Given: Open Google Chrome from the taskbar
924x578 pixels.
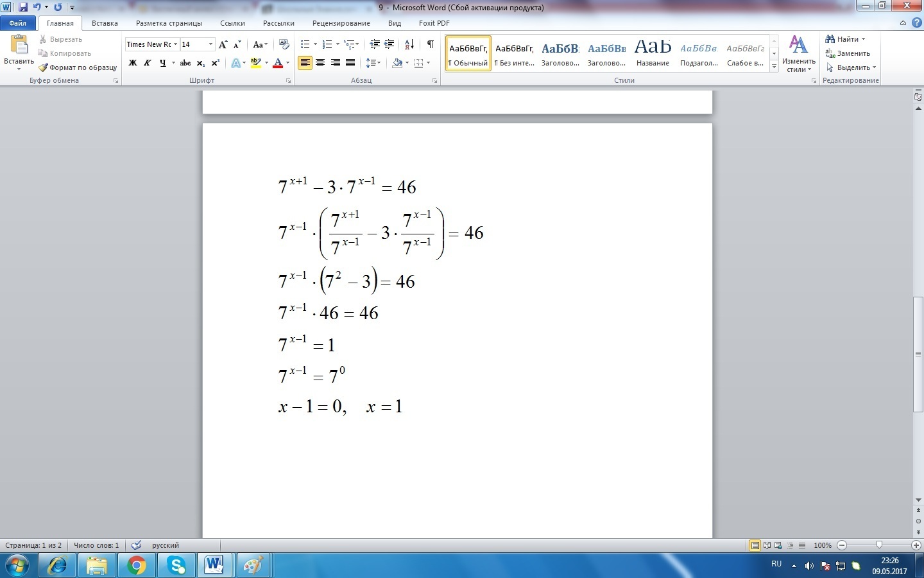Looking at the screenshot, I should 136,565.
